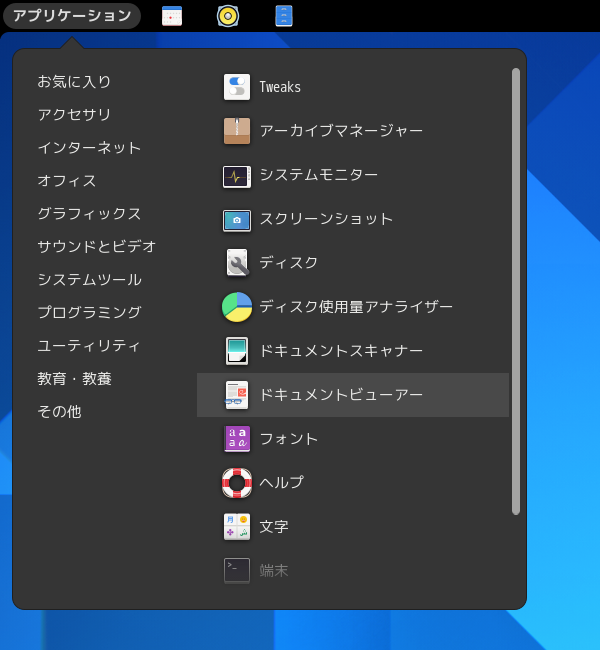Click the ヘルプ label text
The width and height of the screenshot is (600, 650).
pyautogui.click(x=282, y=483)
